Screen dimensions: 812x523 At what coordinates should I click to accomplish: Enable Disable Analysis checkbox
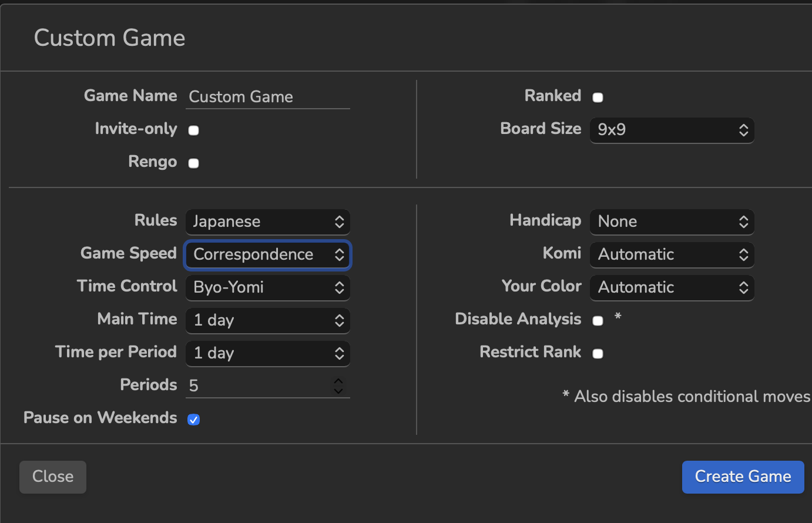coord(598,321)
